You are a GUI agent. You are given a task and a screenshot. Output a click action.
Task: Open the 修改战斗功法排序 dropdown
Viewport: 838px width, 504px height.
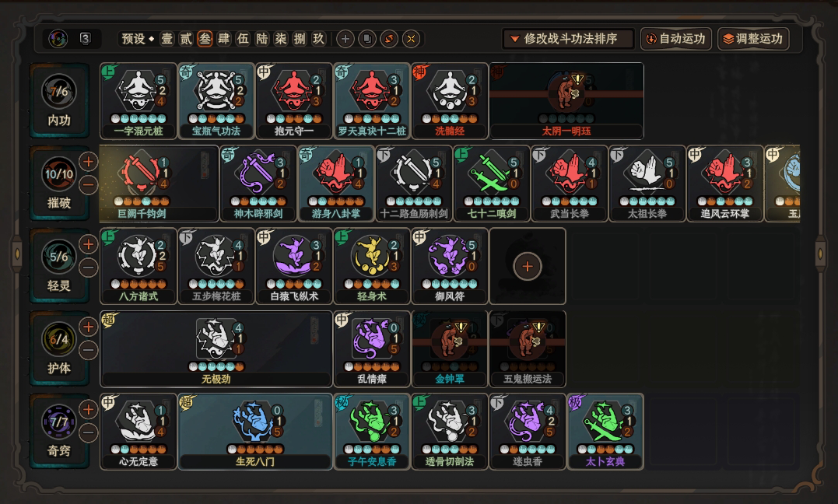568,39
